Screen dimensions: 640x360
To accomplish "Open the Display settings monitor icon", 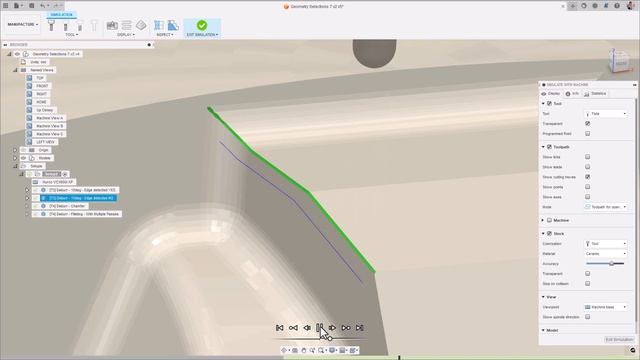I will [332, 350].
